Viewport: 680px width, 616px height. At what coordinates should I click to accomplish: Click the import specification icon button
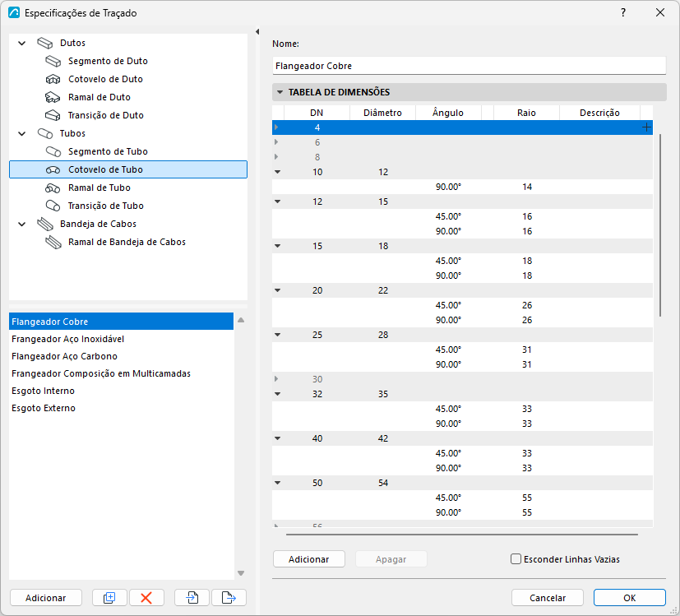click(192, 598)
